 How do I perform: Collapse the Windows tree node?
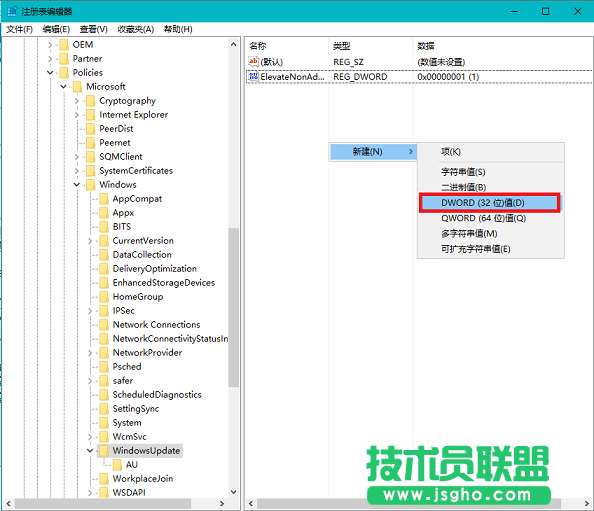77,185
